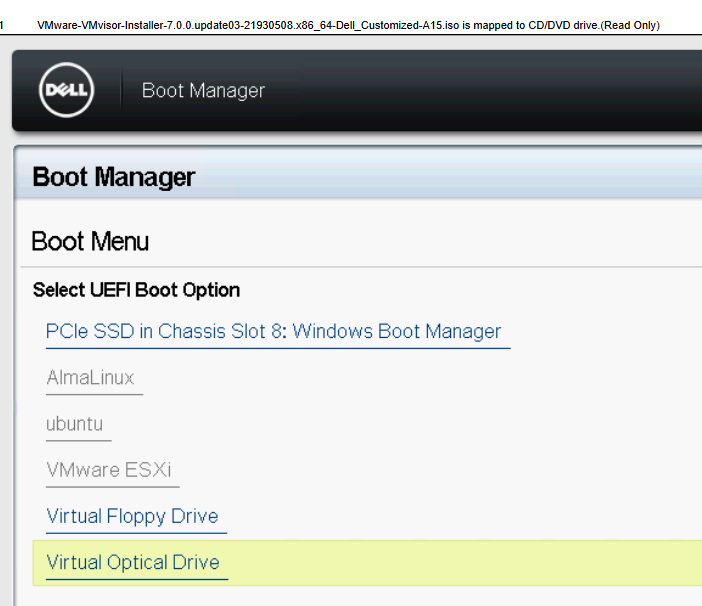This screenshot has height=606, width=702.
Task: Select the VMware ESXi boot entry
Action: (109, 470)
